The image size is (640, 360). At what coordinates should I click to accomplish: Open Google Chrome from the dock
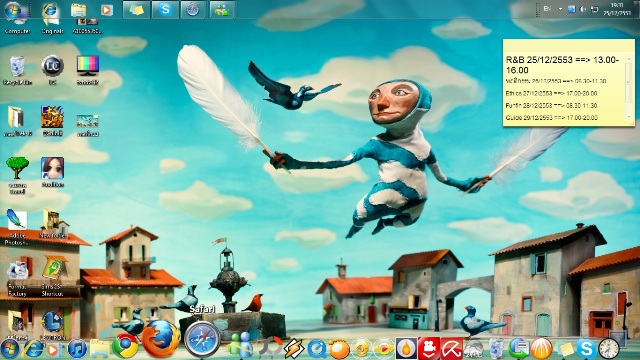[x=125, y=347]
